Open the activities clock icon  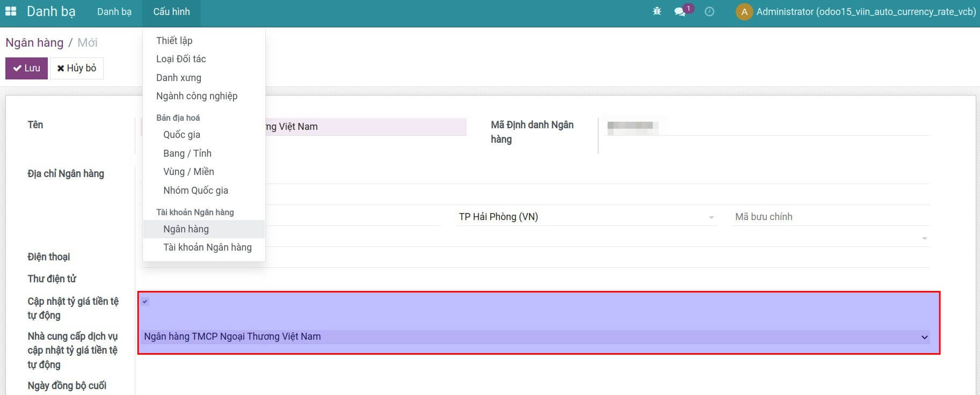coord(709,11)
